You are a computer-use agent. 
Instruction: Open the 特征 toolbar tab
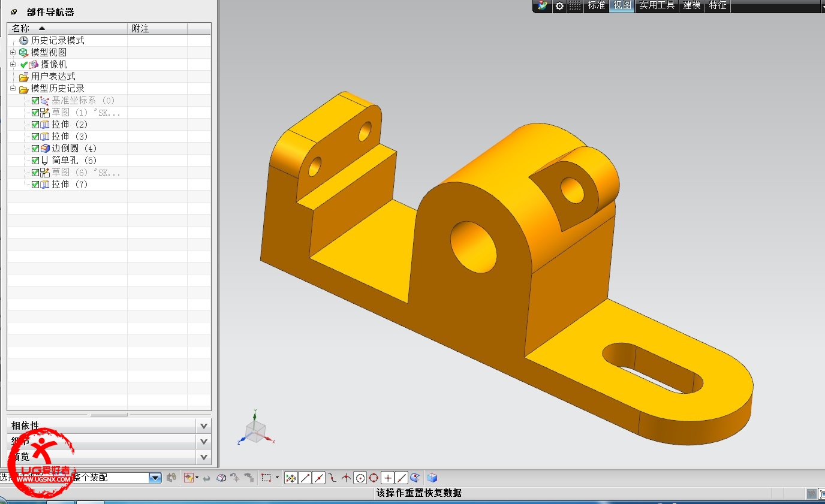pos(718,5)
